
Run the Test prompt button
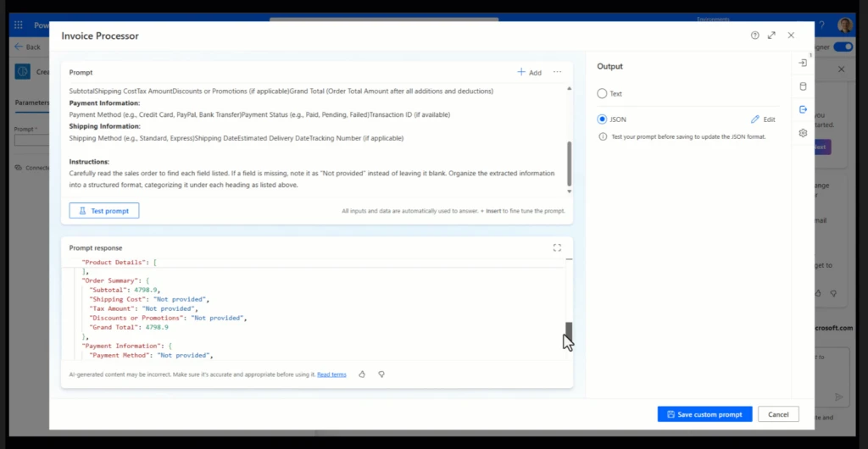pos(104,210)
